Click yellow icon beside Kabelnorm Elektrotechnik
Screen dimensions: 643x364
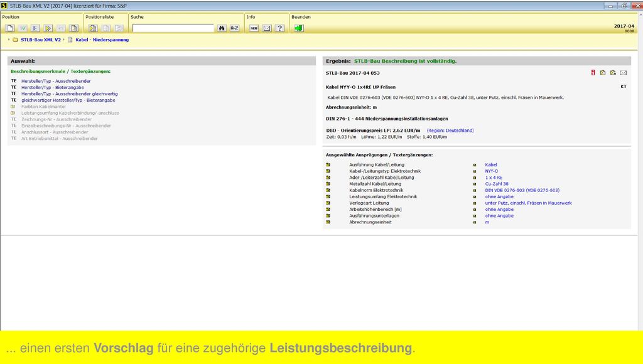point(328,190)
